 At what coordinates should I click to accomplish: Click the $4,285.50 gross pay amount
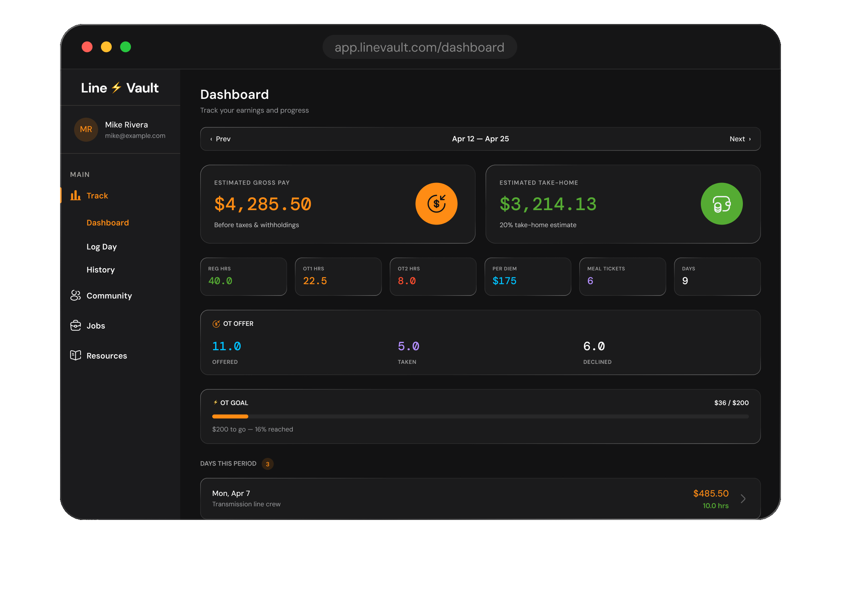pos(263,204)
